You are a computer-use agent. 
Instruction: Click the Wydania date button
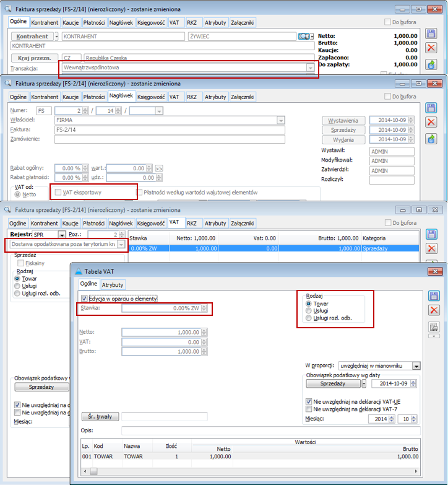[343, 139]
